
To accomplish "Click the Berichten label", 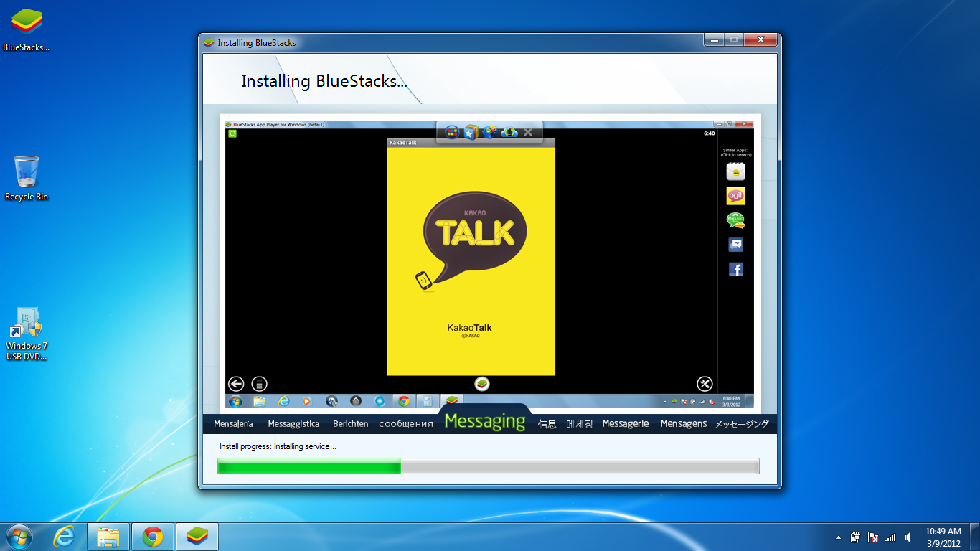I will [351, 424].
